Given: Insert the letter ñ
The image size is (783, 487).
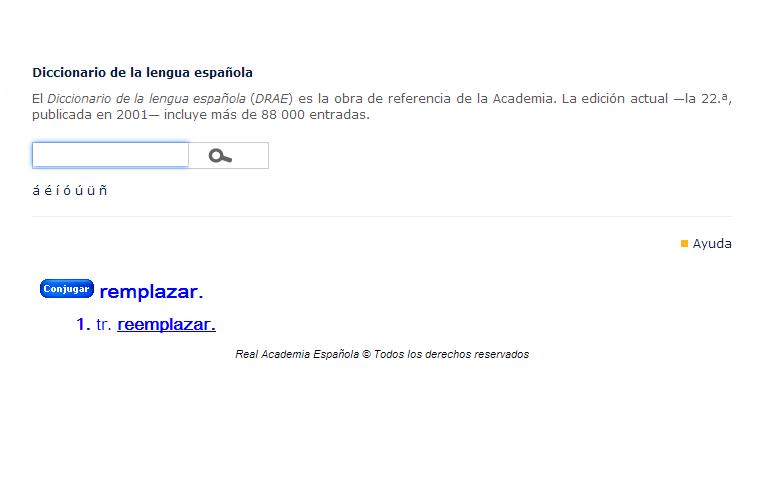Looking at the screenshot, I should 103,191.
